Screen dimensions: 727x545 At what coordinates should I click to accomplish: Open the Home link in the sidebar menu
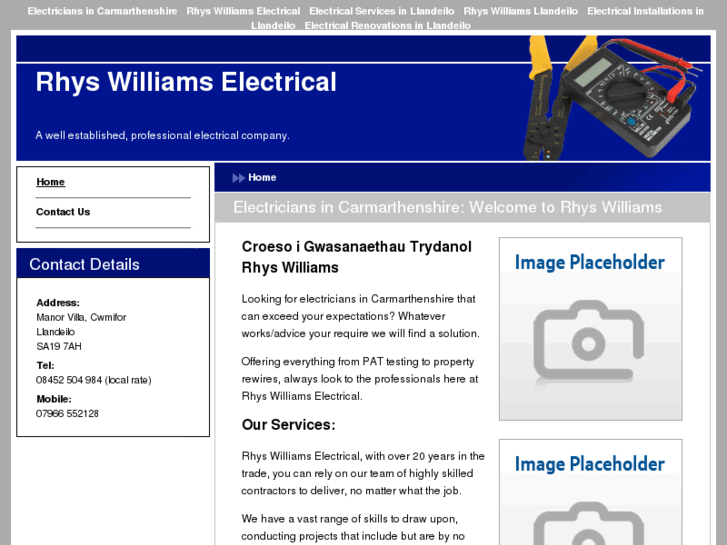pos(51,182)
